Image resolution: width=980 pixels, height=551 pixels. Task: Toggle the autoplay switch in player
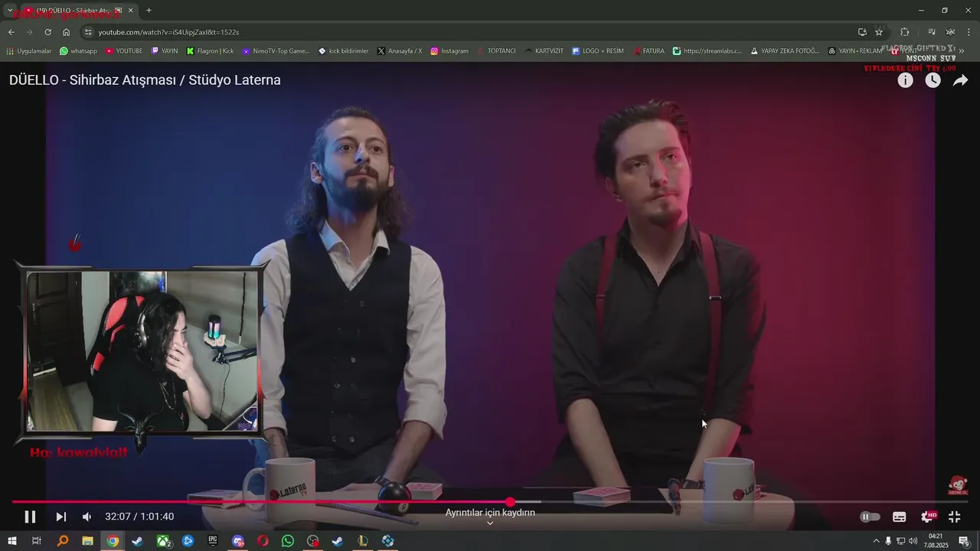pyautogui.click(x=870, y=517)
